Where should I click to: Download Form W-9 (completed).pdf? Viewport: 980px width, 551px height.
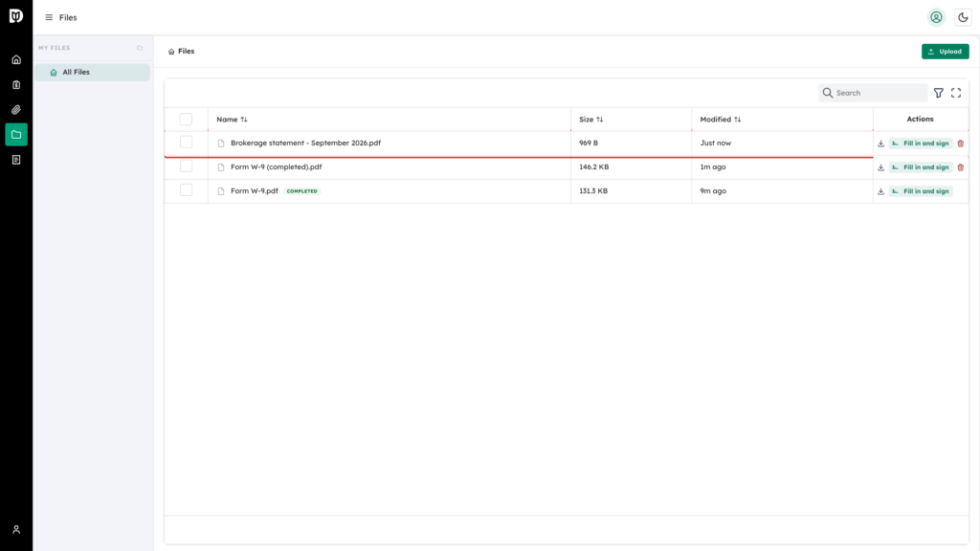coord(880,167)
